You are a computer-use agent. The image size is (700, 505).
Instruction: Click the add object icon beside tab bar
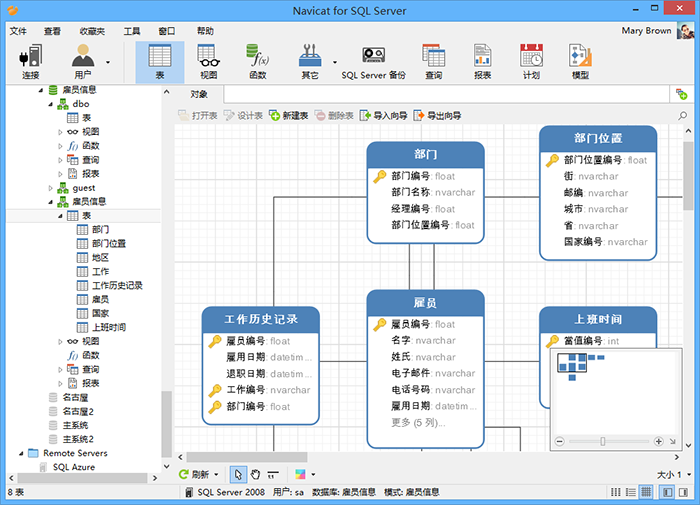click(681, 94)
